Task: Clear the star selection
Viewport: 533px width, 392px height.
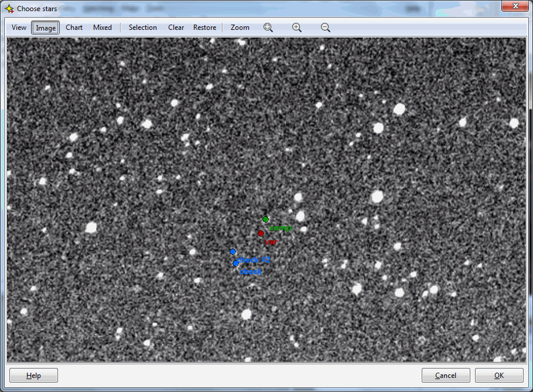Action: click(x=176, y=28)
